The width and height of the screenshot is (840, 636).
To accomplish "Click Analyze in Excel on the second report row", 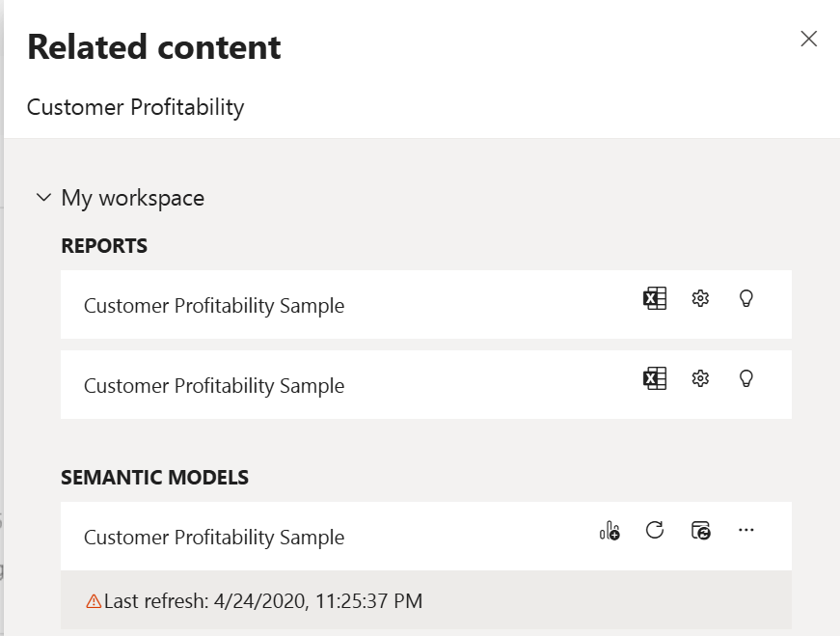I will click(655, 378).
